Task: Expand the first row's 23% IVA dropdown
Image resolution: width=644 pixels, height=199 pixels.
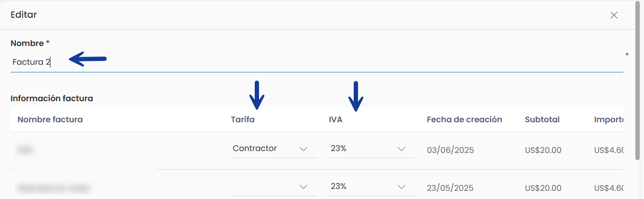Action: click(372, 149)
